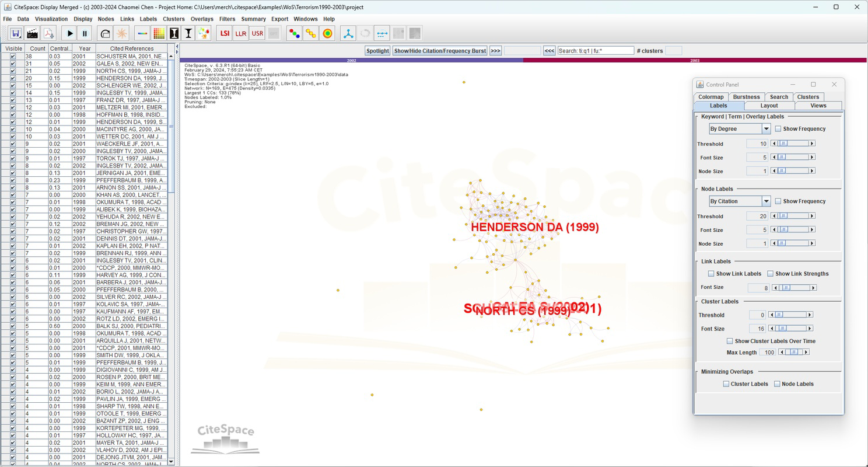Toggle visibility of NORTH CS 1999 row

pyautogui.click(x=13, y=71)
